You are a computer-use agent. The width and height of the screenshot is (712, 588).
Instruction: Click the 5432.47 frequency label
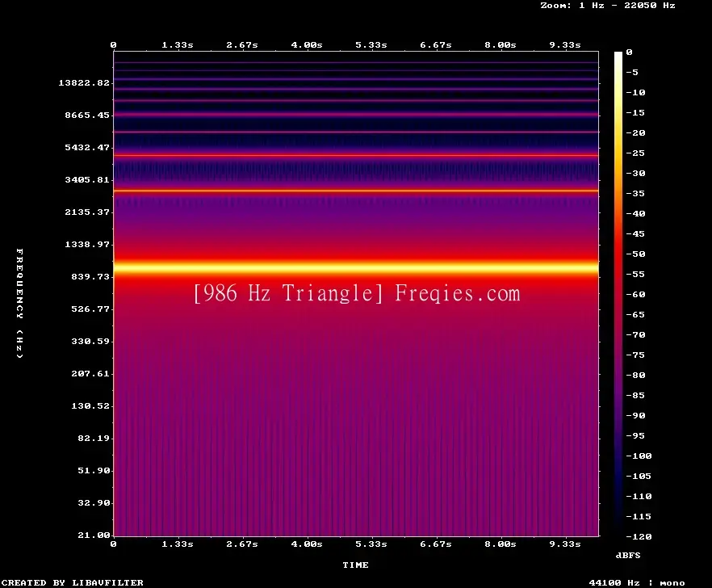coord(87,147)
